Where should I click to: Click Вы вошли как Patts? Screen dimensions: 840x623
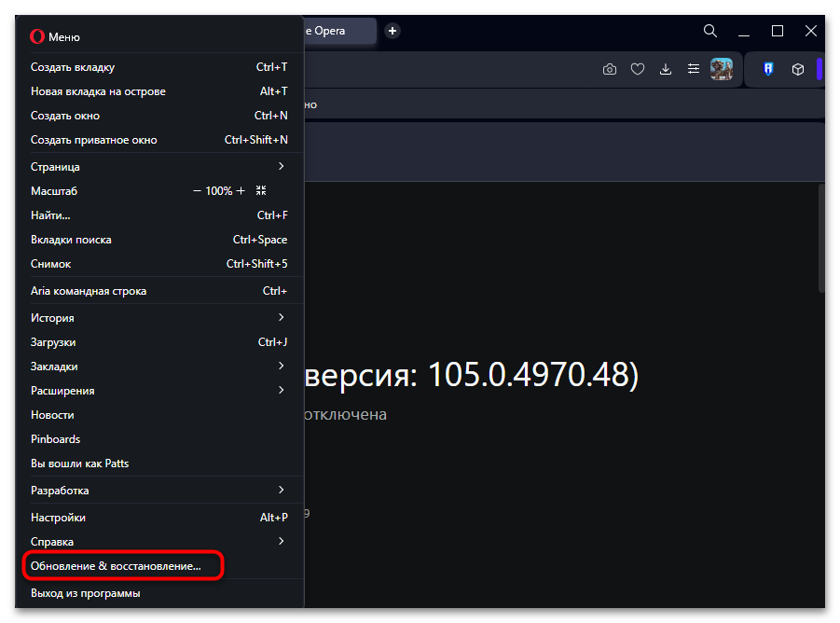click(159, 464)
